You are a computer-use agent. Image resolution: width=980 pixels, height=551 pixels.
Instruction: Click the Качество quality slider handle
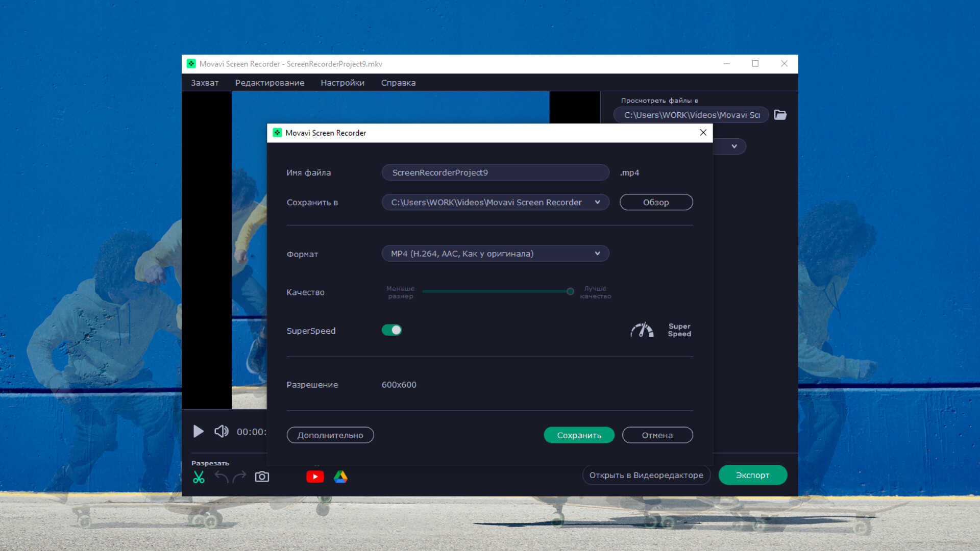(570, 291)
